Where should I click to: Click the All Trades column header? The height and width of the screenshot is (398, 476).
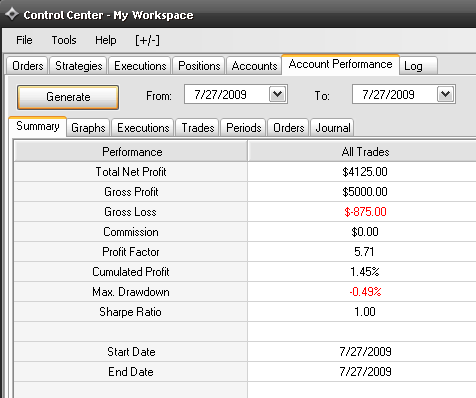tap(362, 152)
